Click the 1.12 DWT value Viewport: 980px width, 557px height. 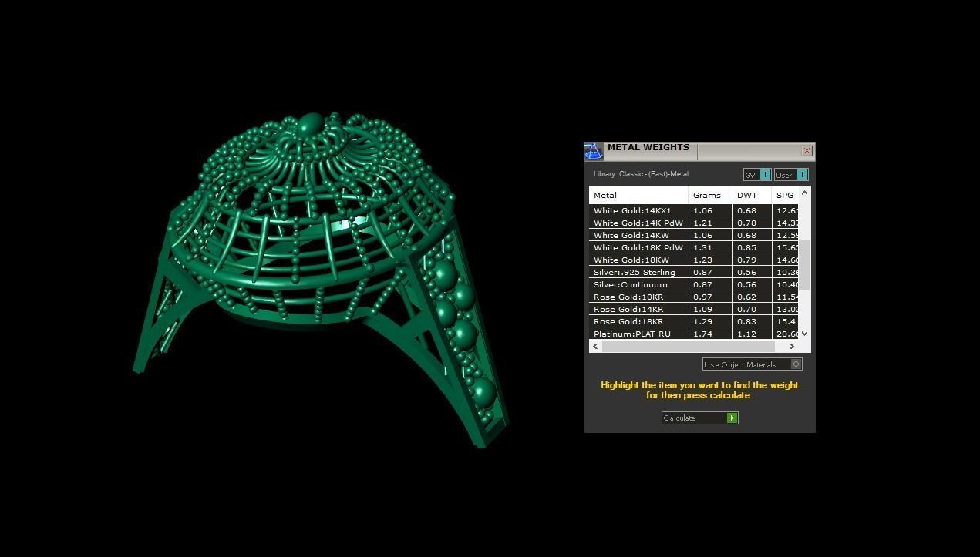746,334
